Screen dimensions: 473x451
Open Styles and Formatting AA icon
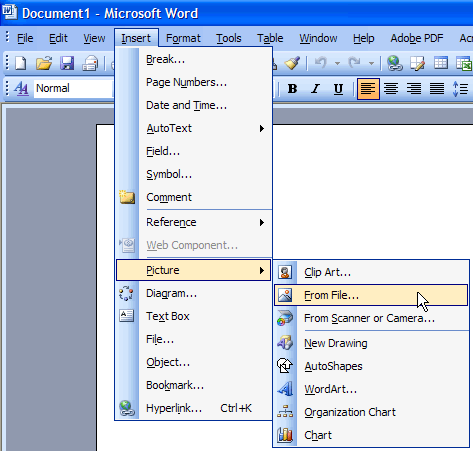pos(21,88)
